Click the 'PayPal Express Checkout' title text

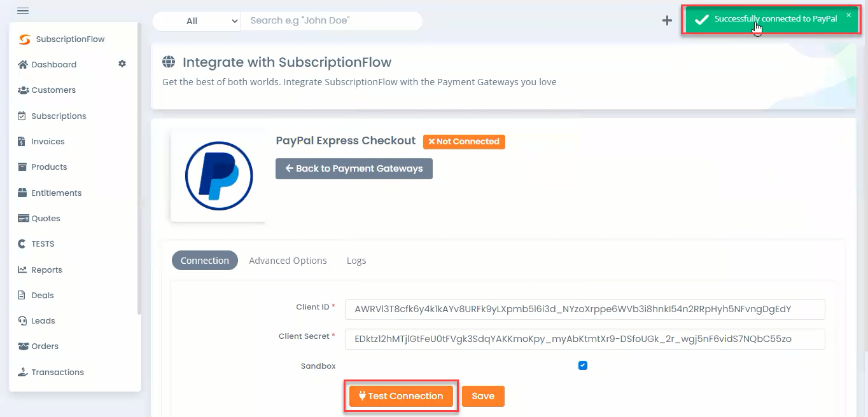click(x=346, y=140)
